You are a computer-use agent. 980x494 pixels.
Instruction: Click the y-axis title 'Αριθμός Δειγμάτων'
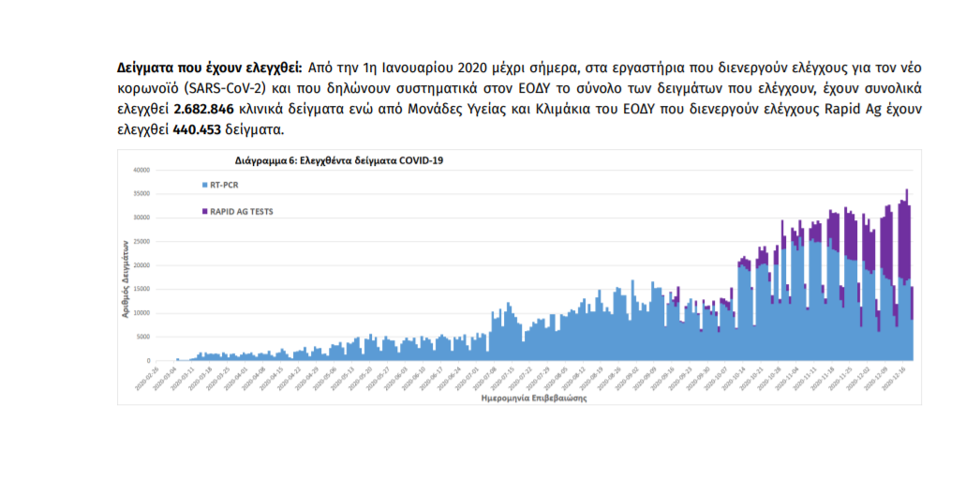(125, 277)
